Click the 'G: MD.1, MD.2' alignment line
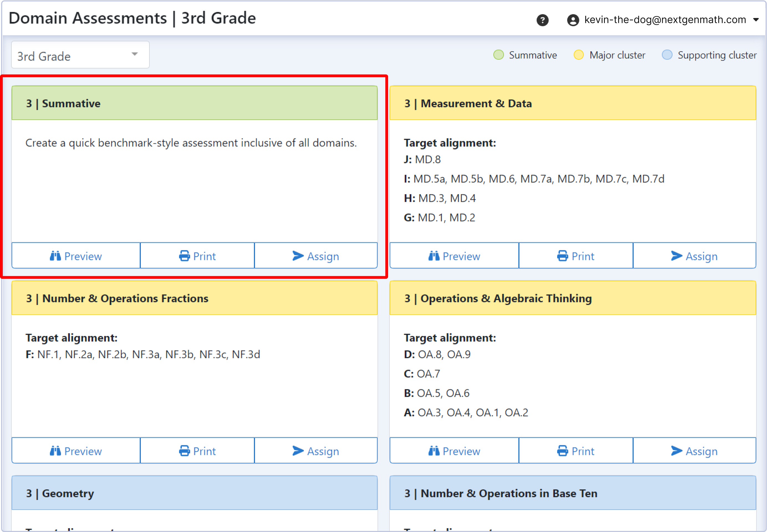The image size is (767, 532). click(439, 217)
